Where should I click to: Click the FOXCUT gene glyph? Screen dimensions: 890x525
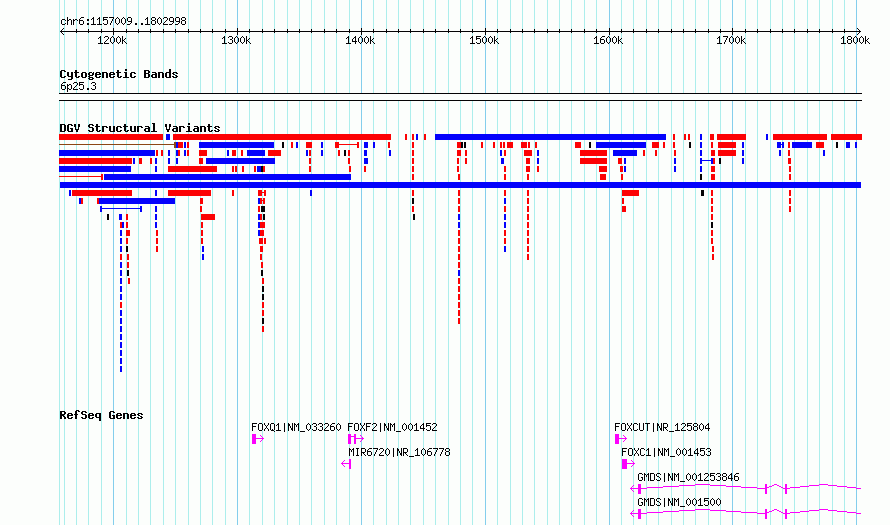click(x=620, y=439)
